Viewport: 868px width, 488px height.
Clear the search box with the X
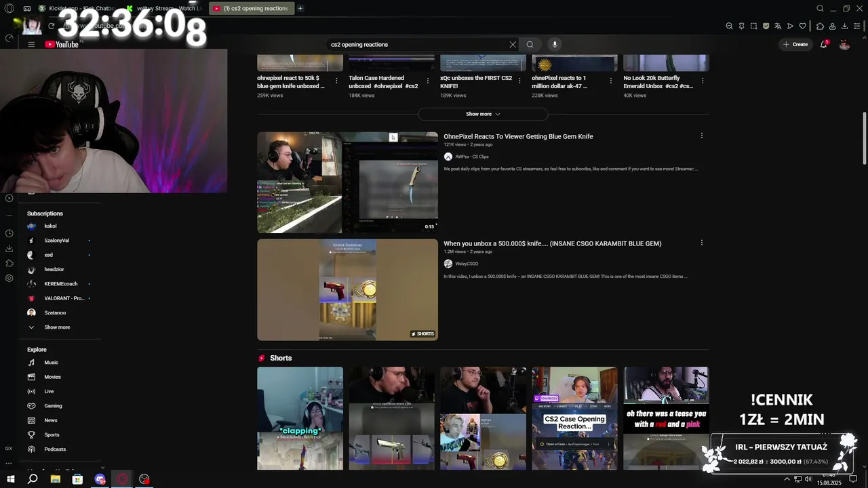tap(513, 44)
